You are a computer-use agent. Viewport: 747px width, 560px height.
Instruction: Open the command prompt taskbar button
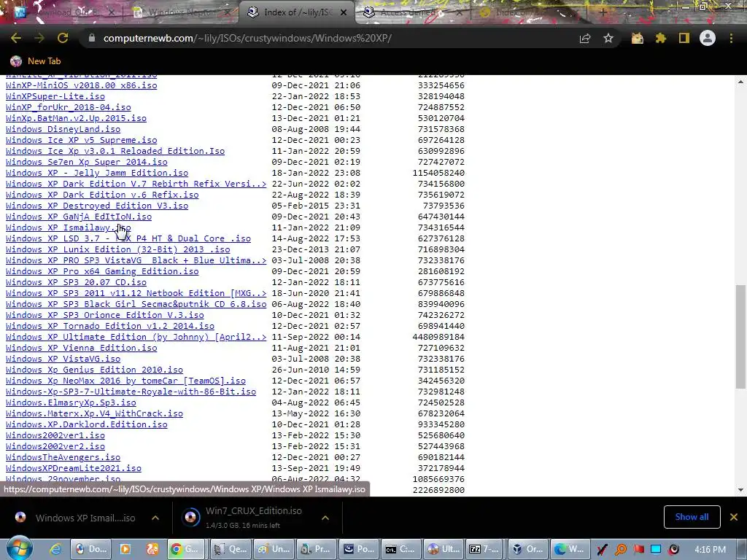tap(400, 549)
